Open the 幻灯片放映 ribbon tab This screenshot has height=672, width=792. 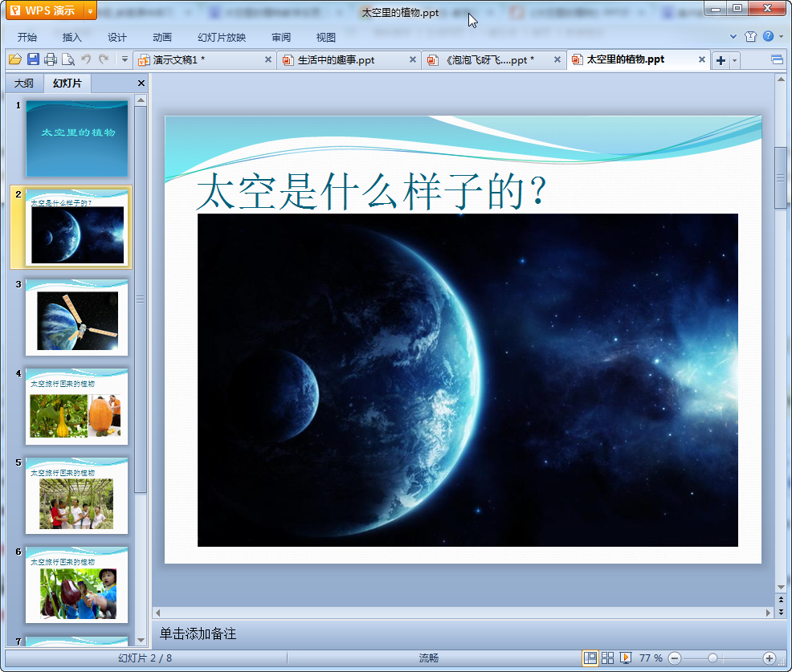click(222, 38)
